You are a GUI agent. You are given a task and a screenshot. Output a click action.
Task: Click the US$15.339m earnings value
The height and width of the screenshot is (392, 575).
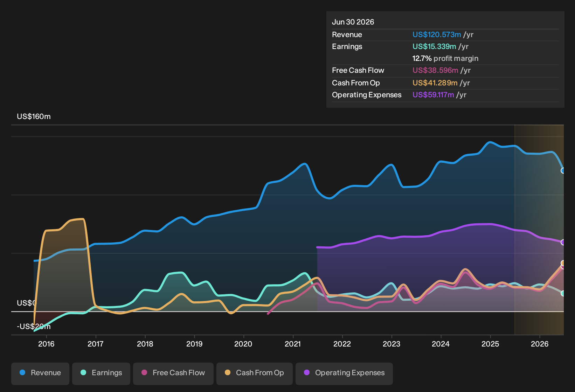pos(434,47)
